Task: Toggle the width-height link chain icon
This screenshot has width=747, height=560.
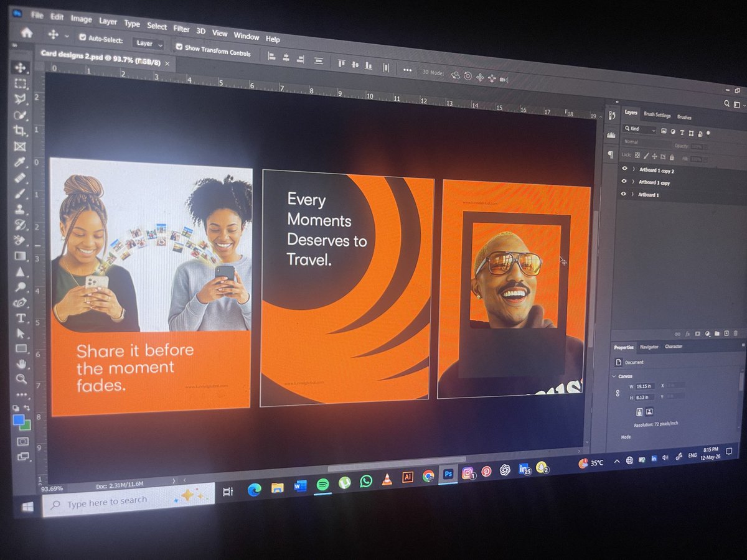Action: pyautogui.click(x=617, y=393)
